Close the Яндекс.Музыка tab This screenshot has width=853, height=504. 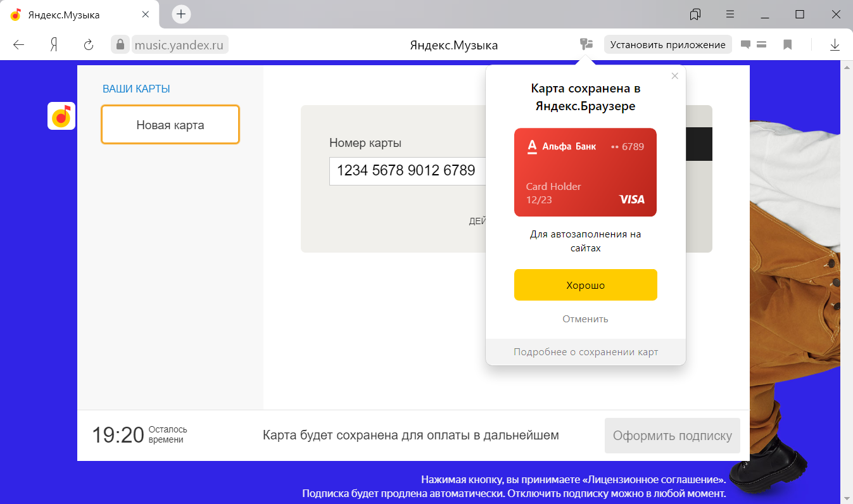pyautogui.click(x=145, y=15)
